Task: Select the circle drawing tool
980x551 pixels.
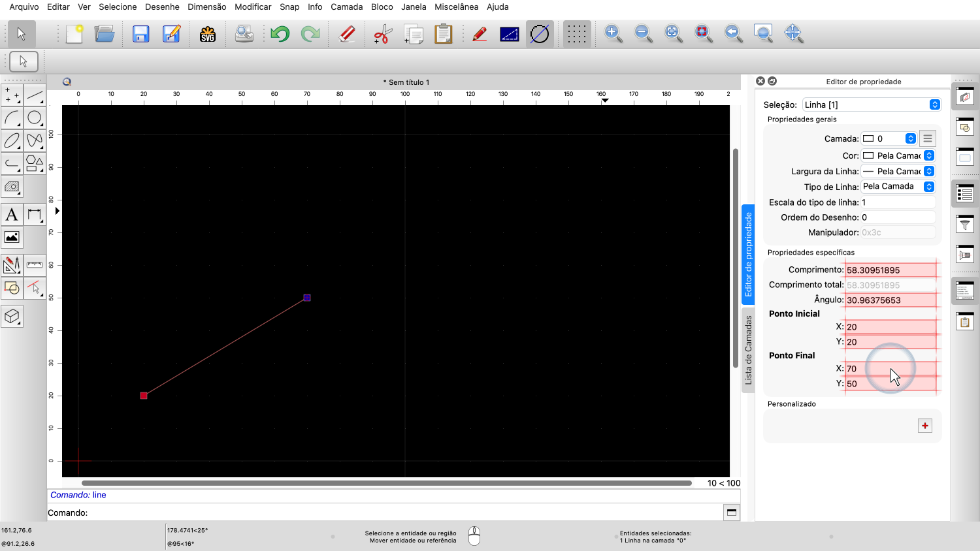Action: (x=35, y=118)
